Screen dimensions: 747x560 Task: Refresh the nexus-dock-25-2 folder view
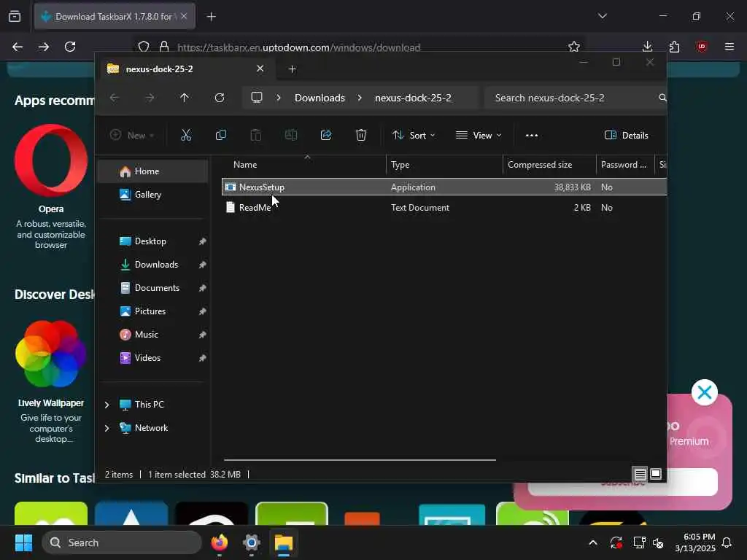click(220, 98)
